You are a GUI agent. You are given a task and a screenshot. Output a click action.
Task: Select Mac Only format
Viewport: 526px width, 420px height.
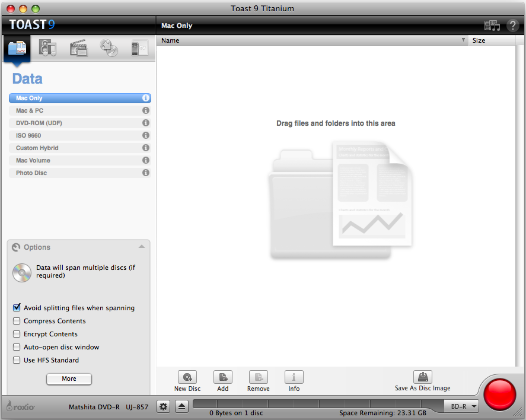point(80,98)
